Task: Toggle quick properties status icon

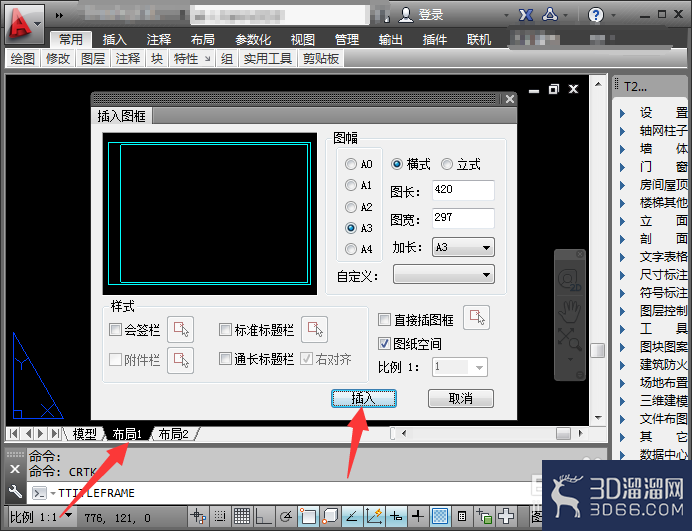Action: [x=462, y=516]
